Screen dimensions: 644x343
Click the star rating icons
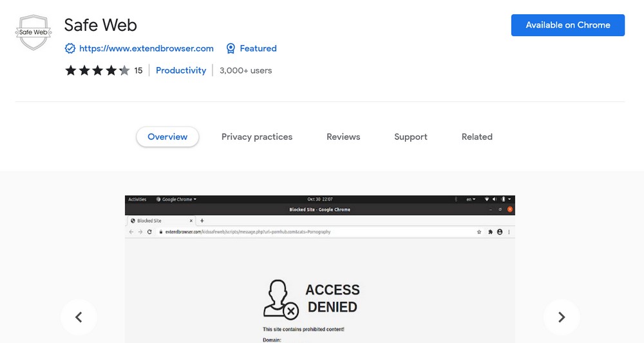click(97, 70)
